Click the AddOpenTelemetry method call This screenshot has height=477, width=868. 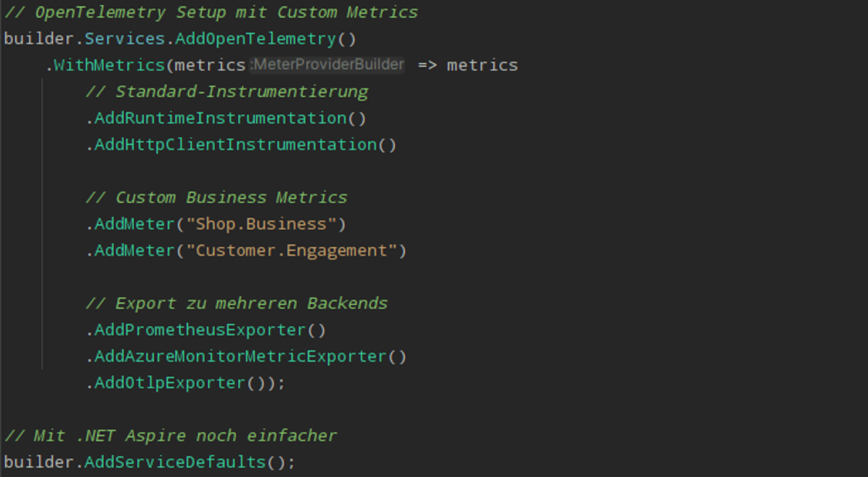click(255, 39)
